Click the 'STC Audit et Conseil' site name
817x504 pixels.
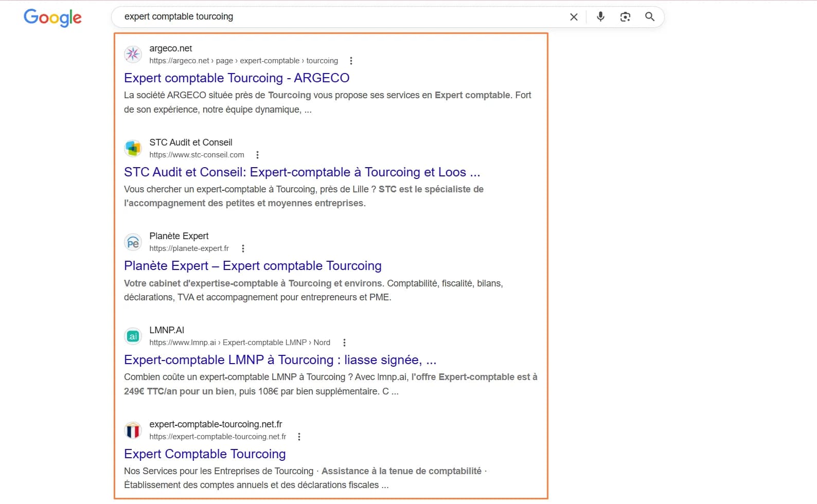[191, 142]
